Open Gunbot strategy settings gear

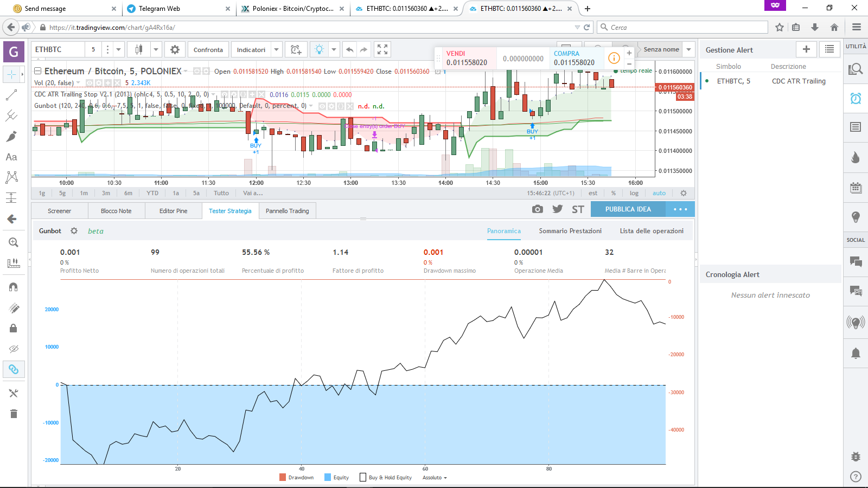pyautogui.click(x=74, y=230)
